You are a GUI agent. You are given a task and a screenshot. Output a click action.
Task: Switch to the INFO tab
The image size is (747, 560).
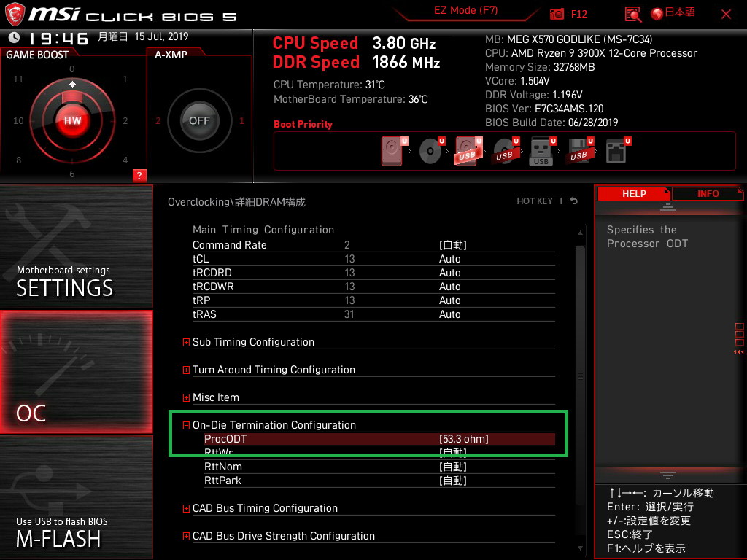tap(707, 193)
